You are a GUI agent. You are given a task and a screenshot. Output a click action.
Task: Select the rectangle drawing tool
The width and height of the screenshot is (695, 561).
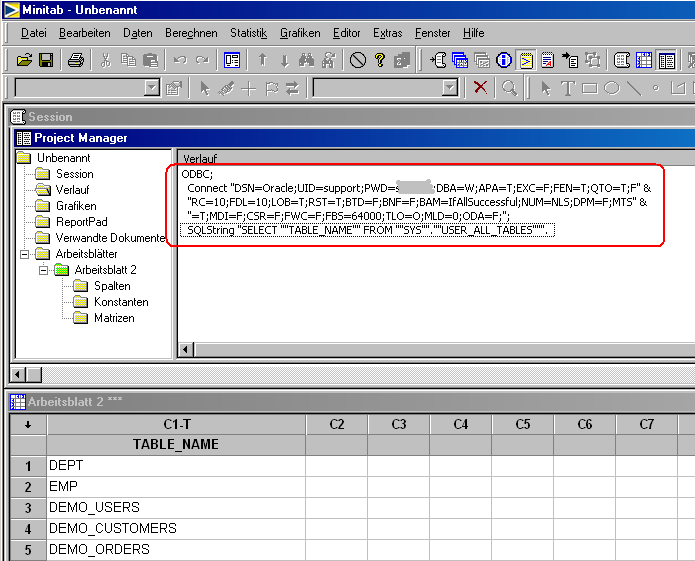click(x=590, y=88)
